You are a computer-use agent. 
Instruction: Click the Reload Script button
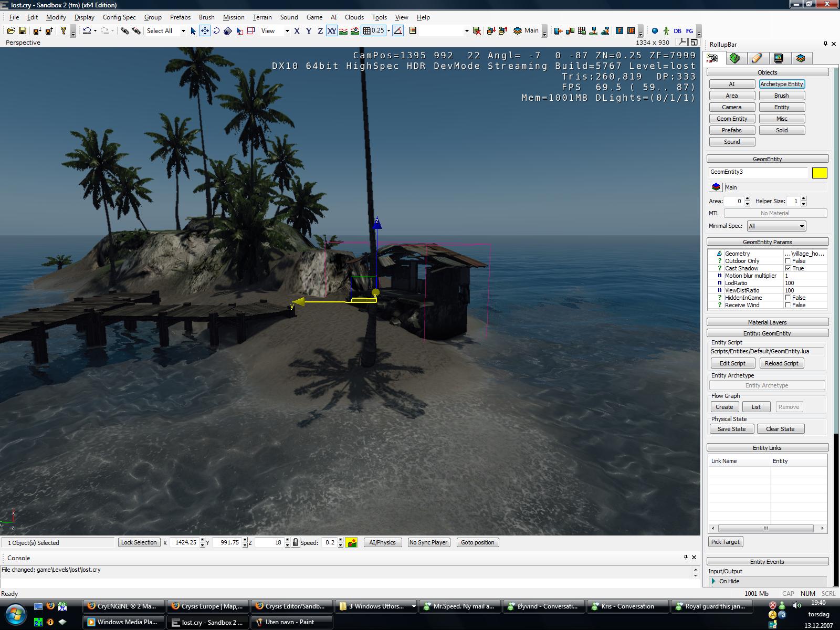pos(781,363)
